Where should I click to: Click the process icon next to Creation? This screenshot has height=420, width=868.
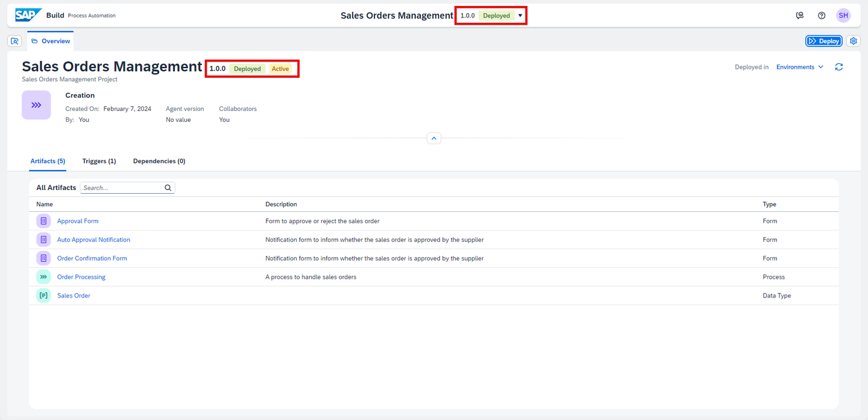tap(36, 105)
